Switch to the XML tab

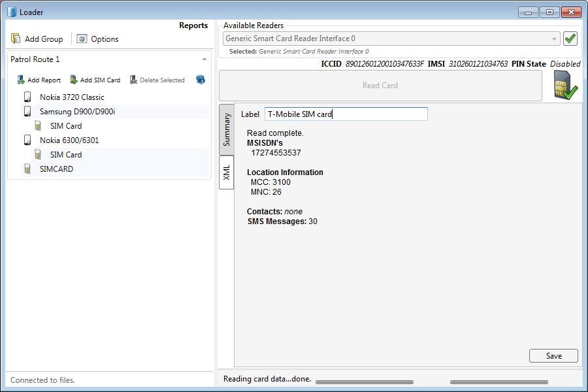[227, 172]
